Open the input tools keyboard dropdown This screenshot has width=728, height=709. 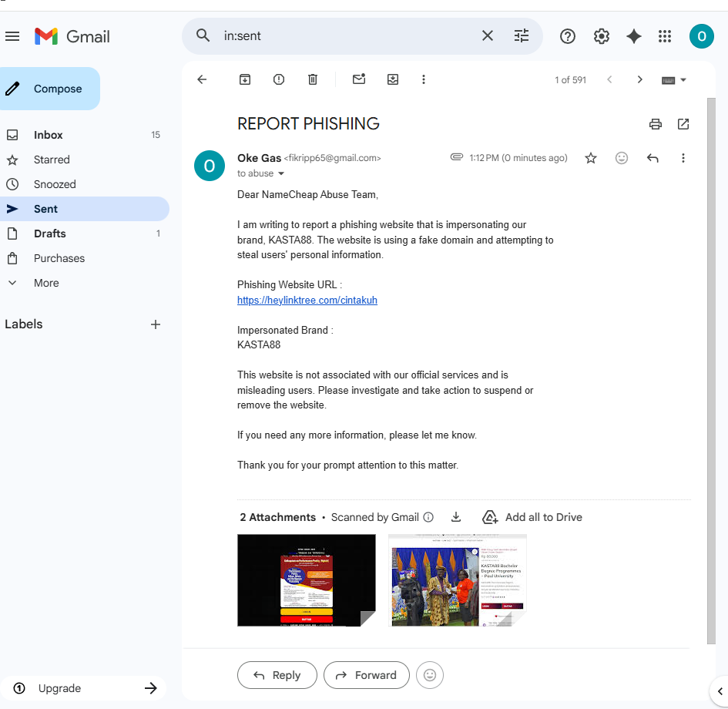click(x=673, y=80)
